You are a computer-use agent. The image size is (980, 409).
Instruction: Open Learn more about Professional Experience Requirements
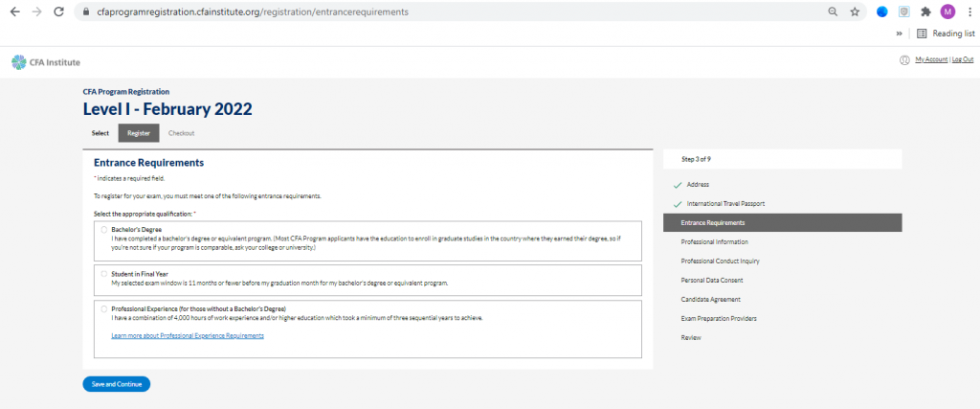188,336
